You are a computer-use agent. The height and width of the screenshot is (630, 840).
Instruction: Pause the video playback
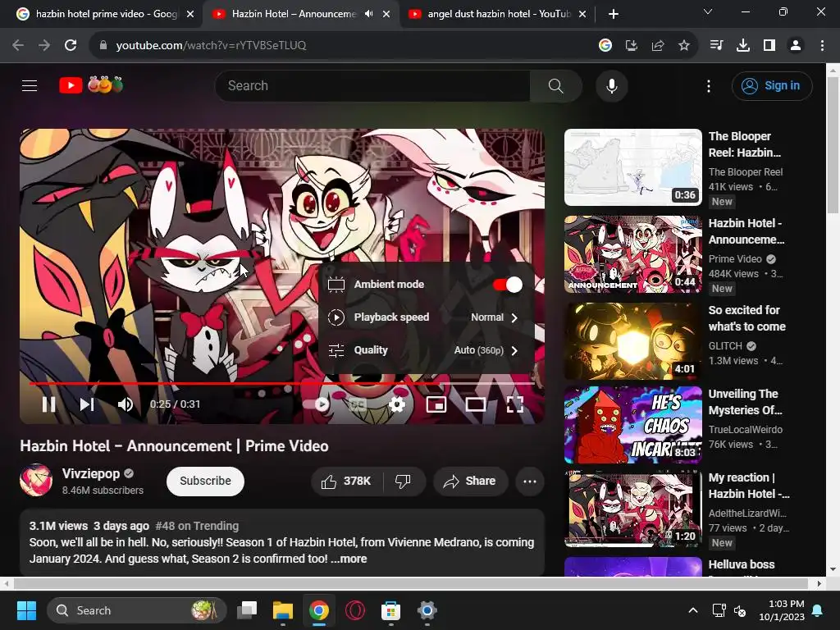click(x=48, y=404)
